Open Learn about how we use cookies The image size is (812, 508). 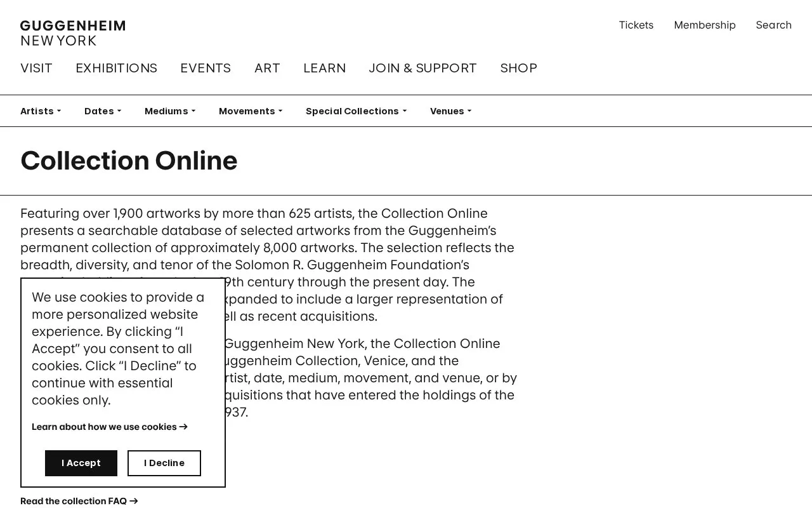(x=110, y=427)
